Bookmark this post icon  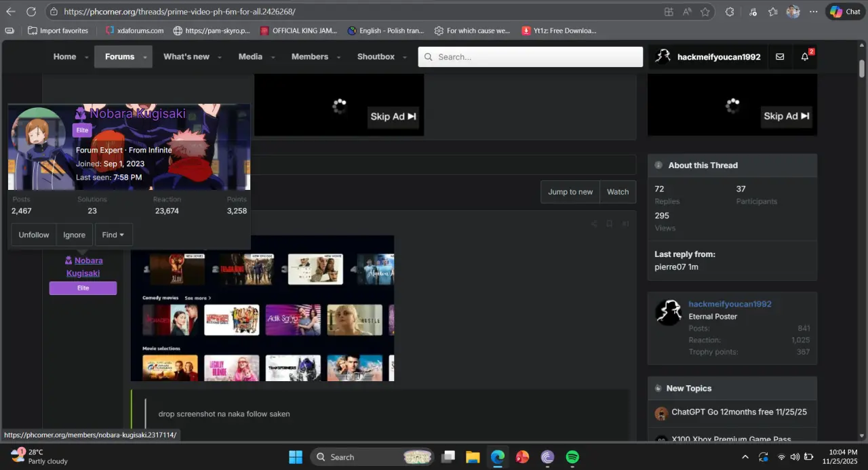coord(609,224)
